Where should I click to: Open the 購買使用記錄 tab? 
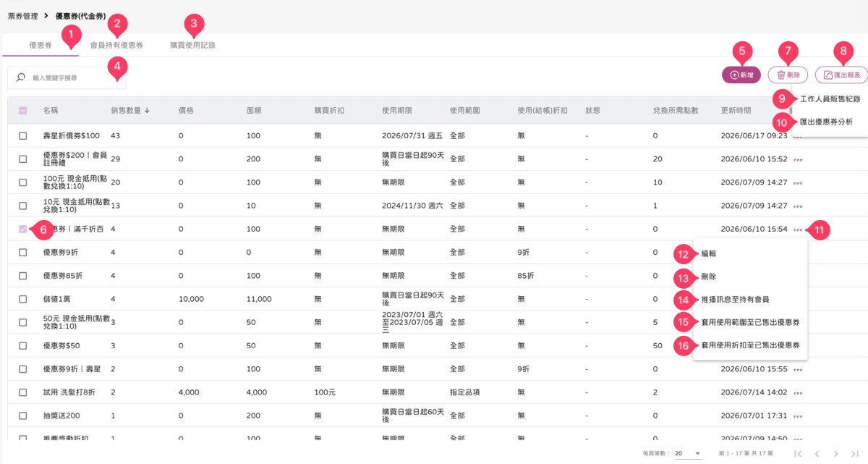tap(192, 45)
